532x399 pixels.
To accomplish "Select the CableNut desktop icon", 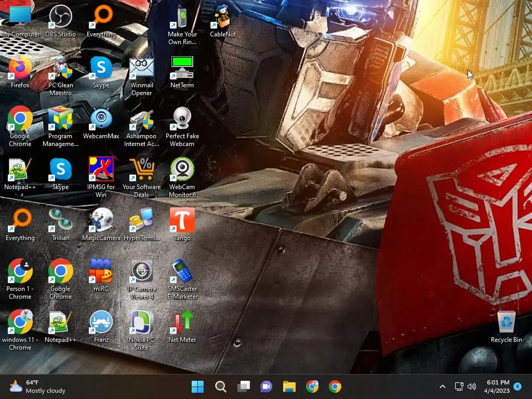I will (222, 21).
